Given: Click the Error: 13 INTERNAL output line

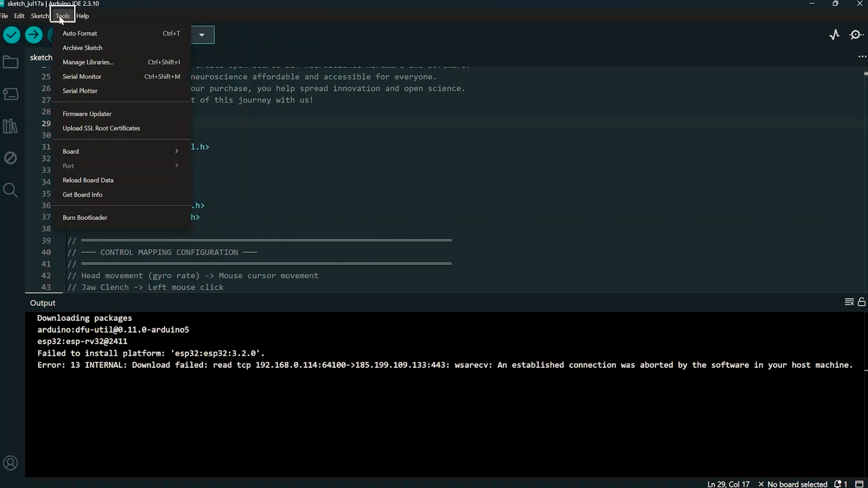Looking at the screenshot, I should coord(445,365).
